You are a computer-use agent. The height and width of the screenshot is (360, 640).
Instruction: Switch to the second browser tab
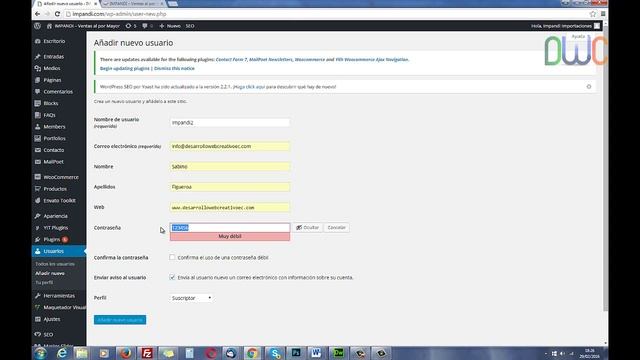(x=133, y=4)
